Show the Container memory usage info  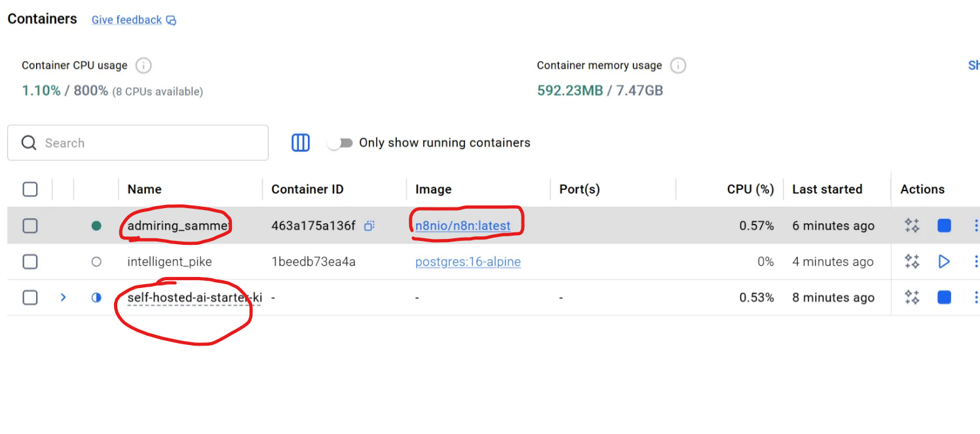[x=679, y=65]
